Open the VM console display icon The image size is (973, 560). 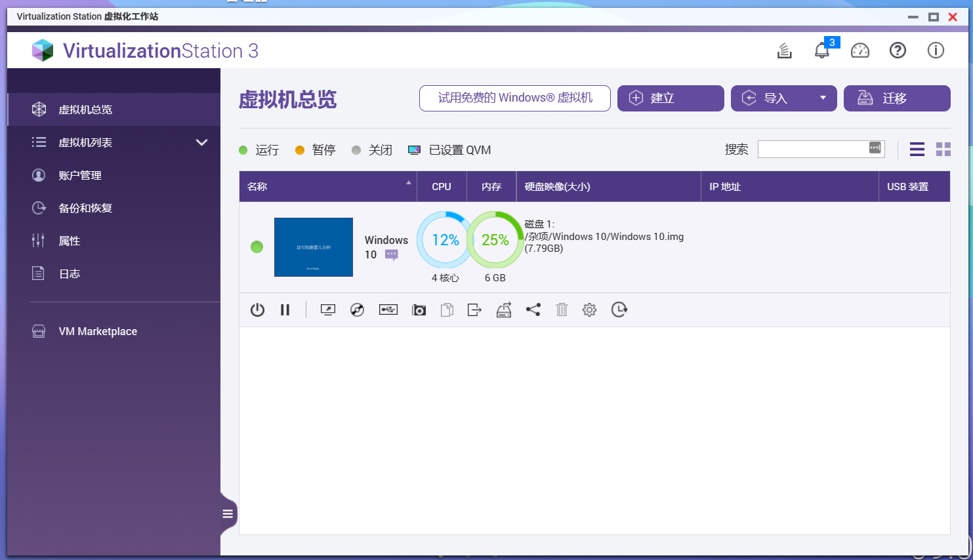(x=328, y=310)
